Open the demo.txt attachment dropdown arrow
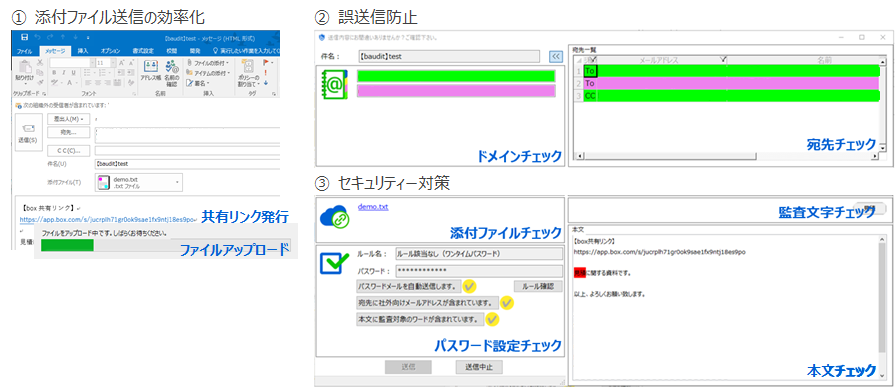895x388 pixels. pyautogui.click(x=177, y=183)
